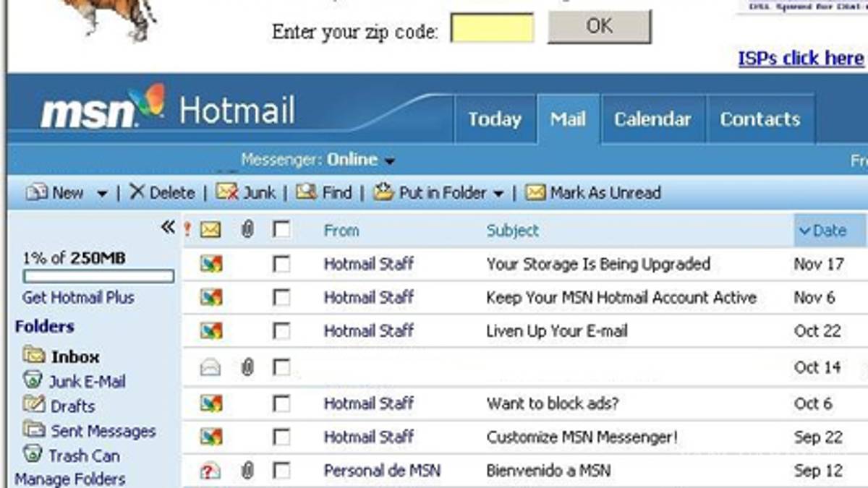Check the box for Keep Your MSN Hotmail Account Active

pos(281,297)
